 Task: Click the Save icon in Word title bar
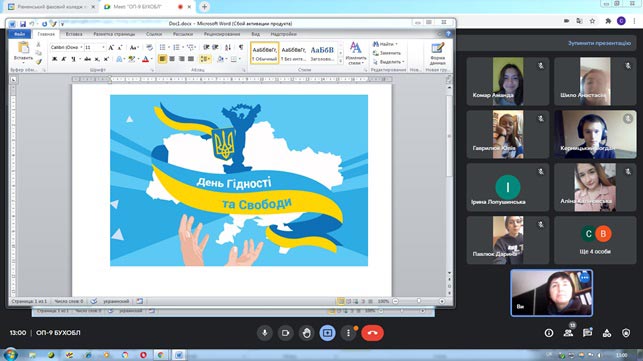tap(23, 24)
